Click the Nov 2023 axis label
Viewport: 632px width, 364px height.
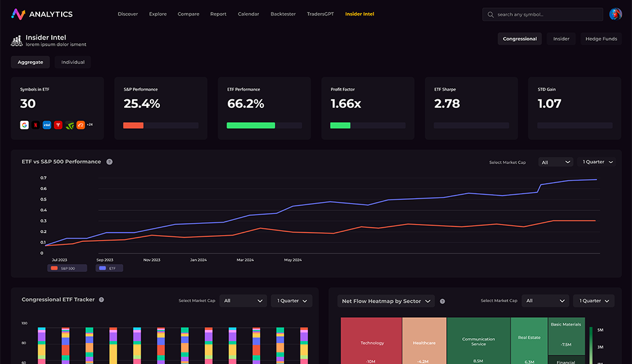152,260
